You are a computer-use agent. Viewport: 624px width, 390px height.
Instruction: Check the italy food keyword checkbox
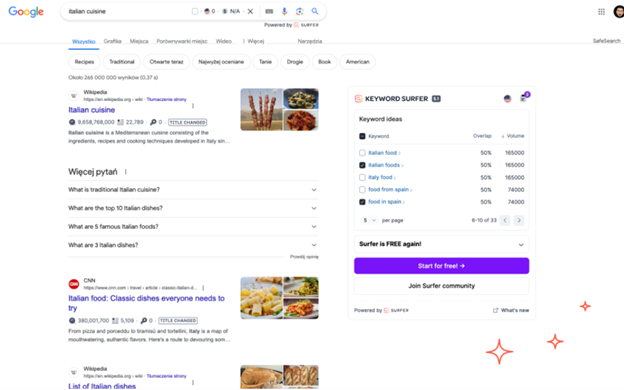[x=362, y=177]
